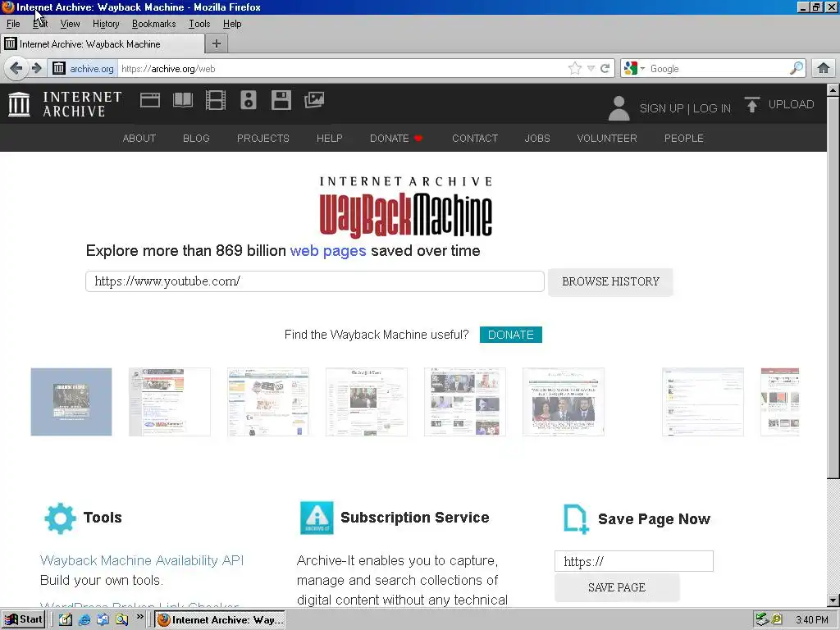Click SIGN UP link

662,108
